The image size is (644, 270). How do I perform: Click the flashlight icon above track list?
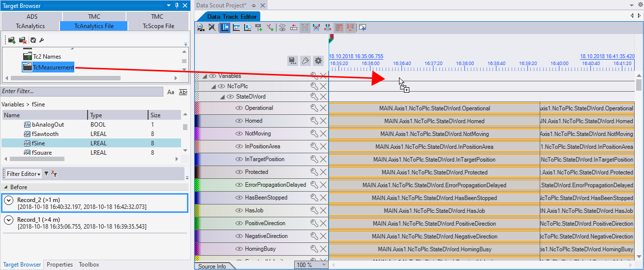(305, 61)
